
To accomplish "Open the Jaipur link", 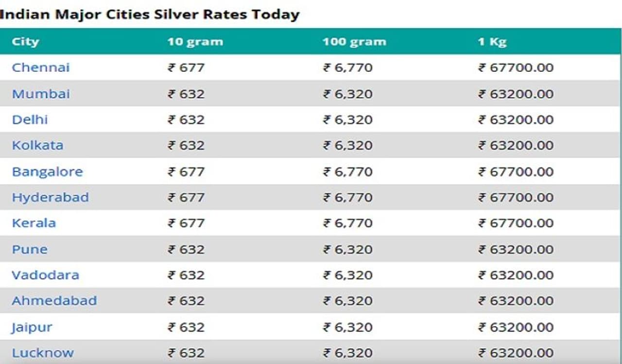I will tap(32, 328).
